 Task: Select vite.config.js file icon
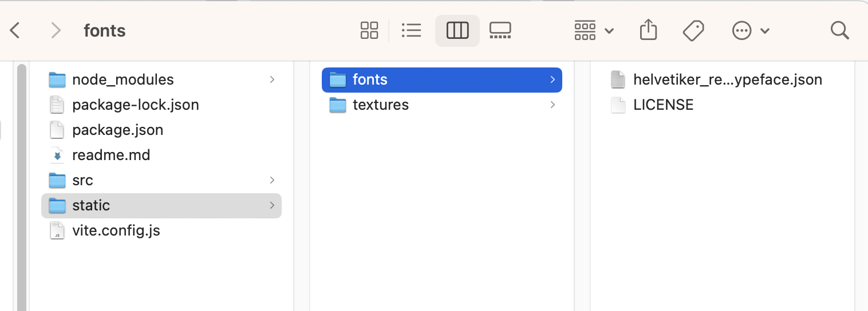[57, 230]
